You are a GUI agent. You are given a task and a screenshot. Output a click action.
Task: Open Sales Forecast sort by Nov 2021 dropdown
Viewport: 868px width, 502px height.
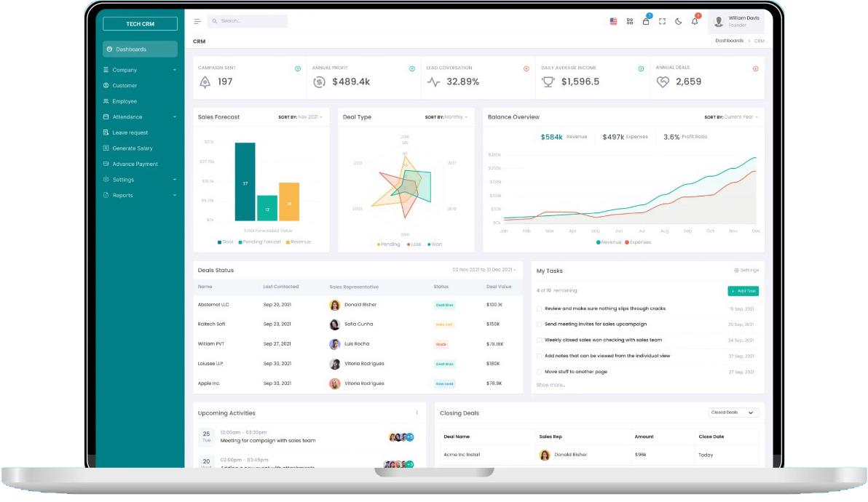tap(300, 117)
